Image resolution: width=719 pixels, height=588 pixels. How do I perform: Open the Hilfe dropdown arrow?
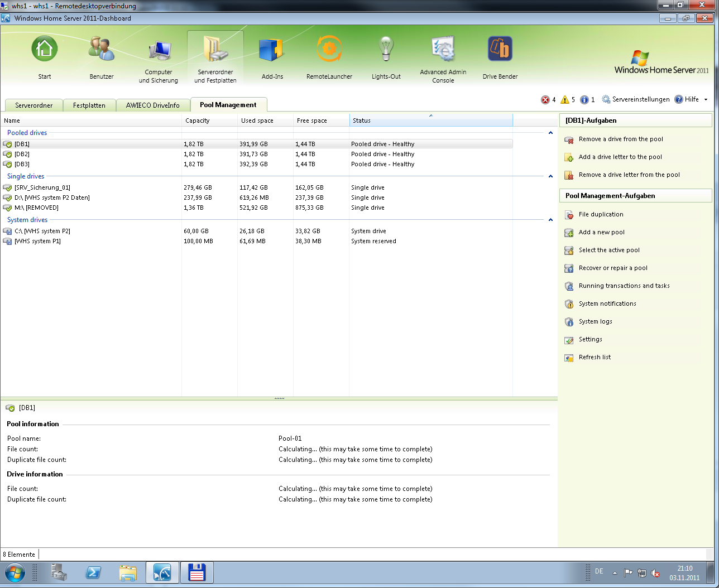[706, 100]
